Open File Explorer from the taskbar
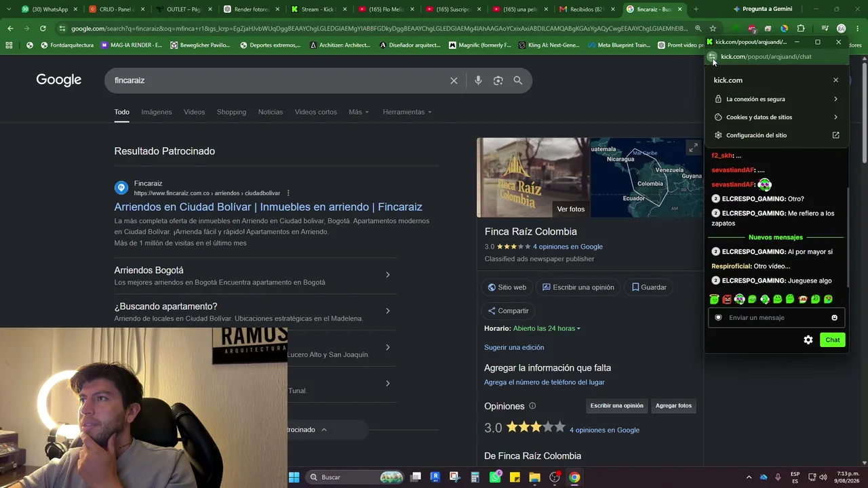868x488 pixels. pos(534,477)
